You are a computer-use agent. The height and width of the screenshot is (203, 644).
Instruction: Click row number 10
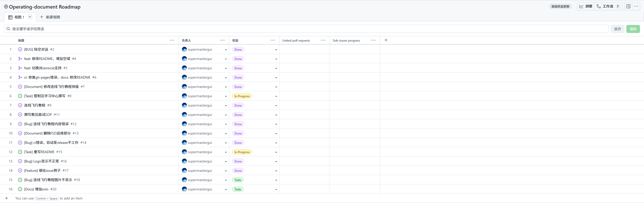click(11, 133)
